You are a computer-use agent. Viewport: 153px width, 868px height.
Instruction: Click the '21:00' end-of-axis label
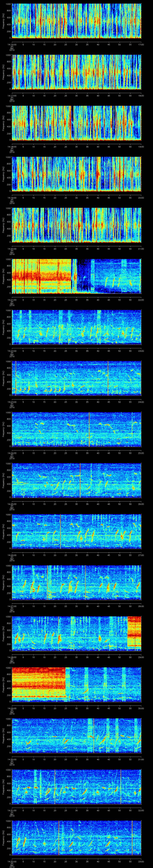click(141, 249)
